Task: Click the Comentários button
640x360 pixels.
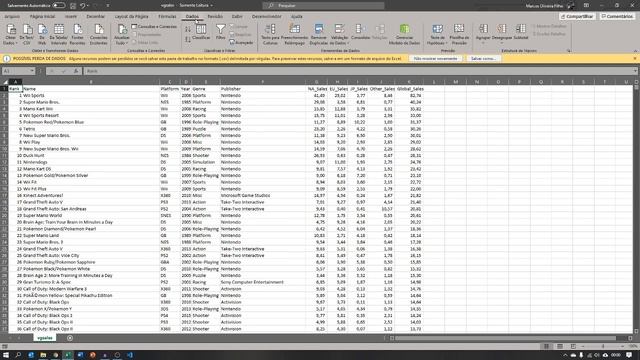Action: (617, 16)
